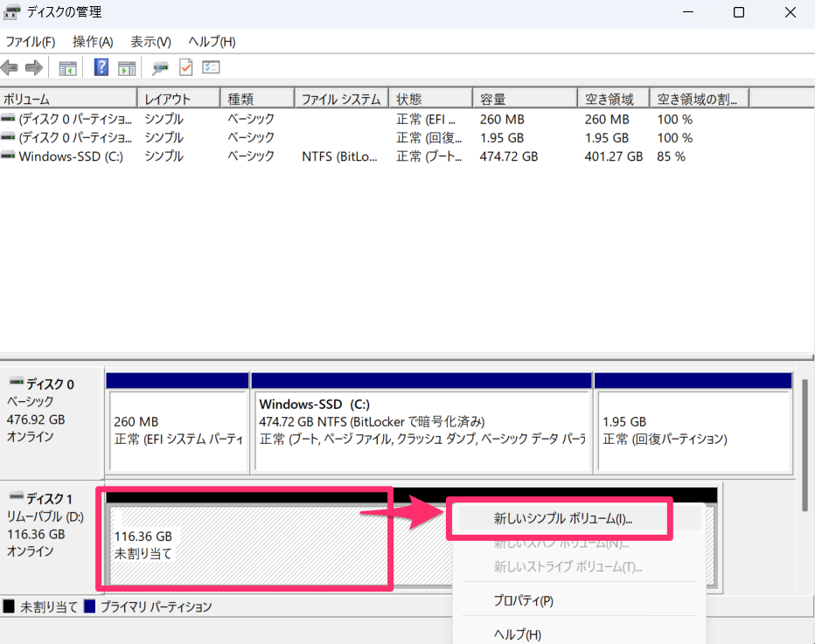Choose 新しいシンプル ボリューム(I)... from context menu
Image resolution: width=815 pixels, height=644 pixels.
click(x=562, y=518)
